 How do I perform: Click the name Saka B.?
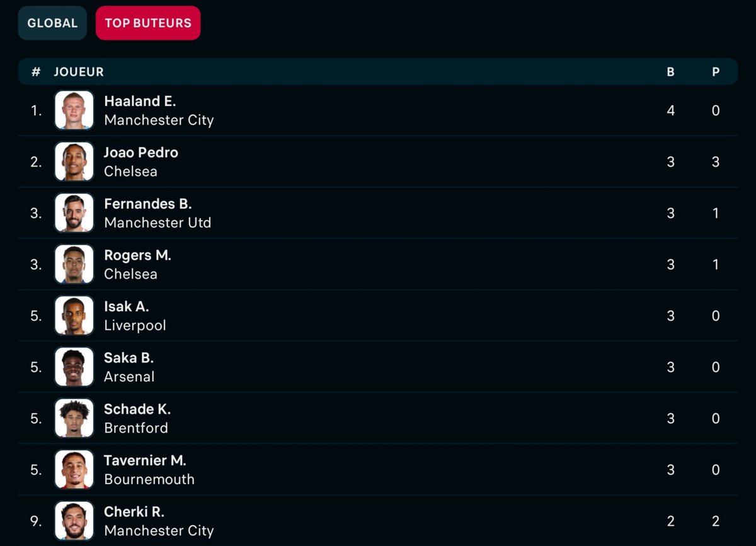pos(129,358)
